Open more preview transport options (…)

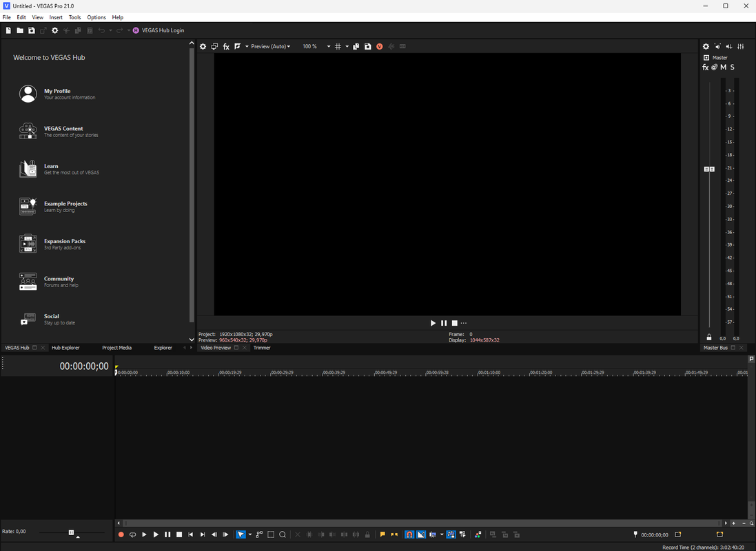tap(464, 323)
